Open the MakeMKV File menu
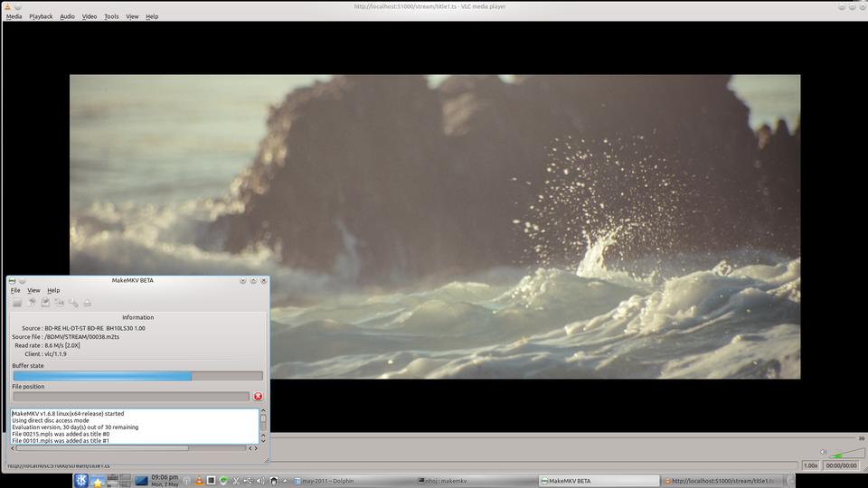 (15, 290)
